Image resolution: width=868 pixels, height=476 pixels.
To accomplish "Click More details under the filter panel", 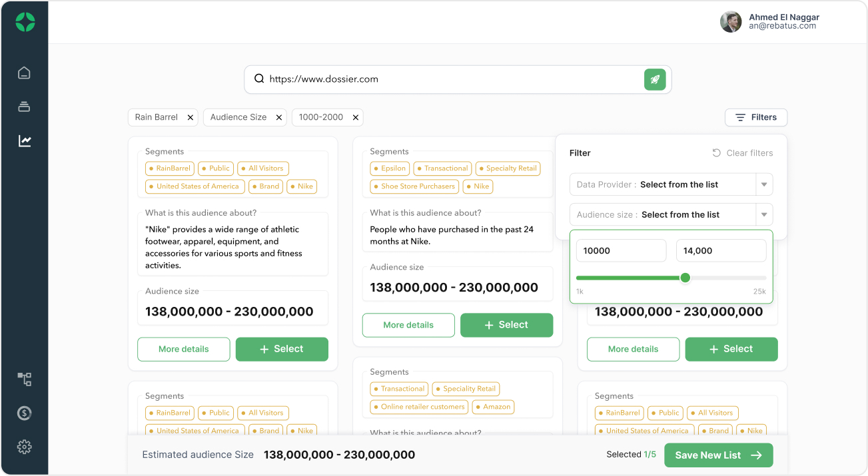I will [634, 349].
